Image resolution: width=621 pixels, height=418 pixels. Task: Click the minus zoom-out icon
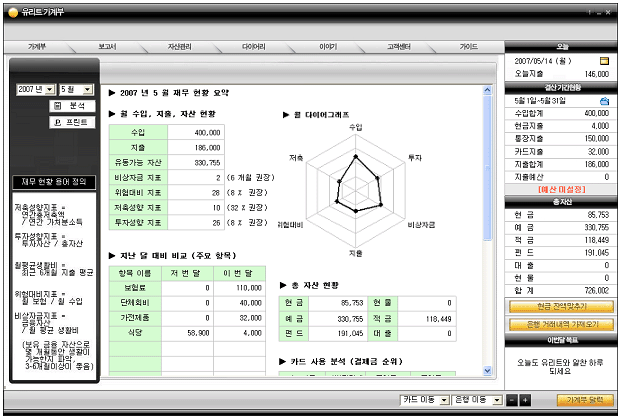[513, 400]
